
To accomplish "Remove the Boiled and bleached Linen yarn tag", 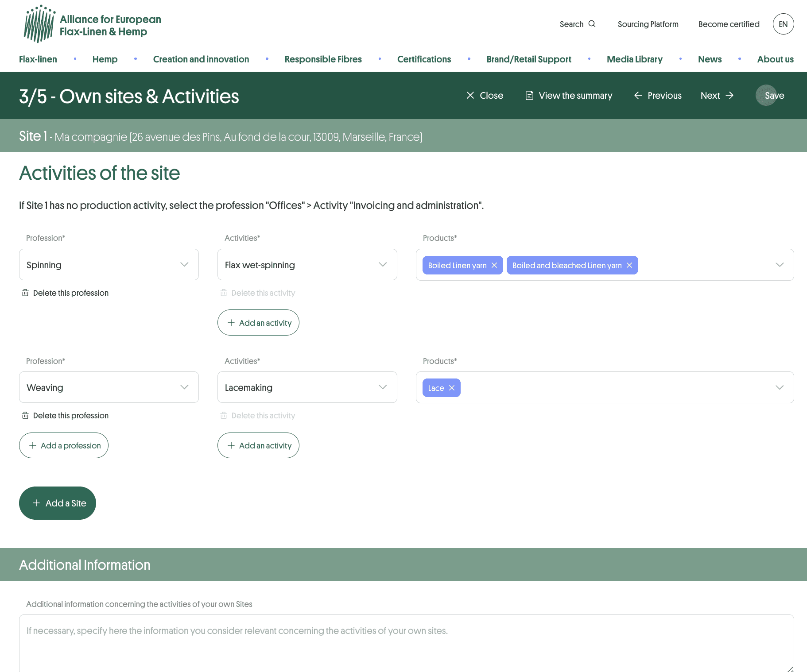I will (x=629, y=265).
